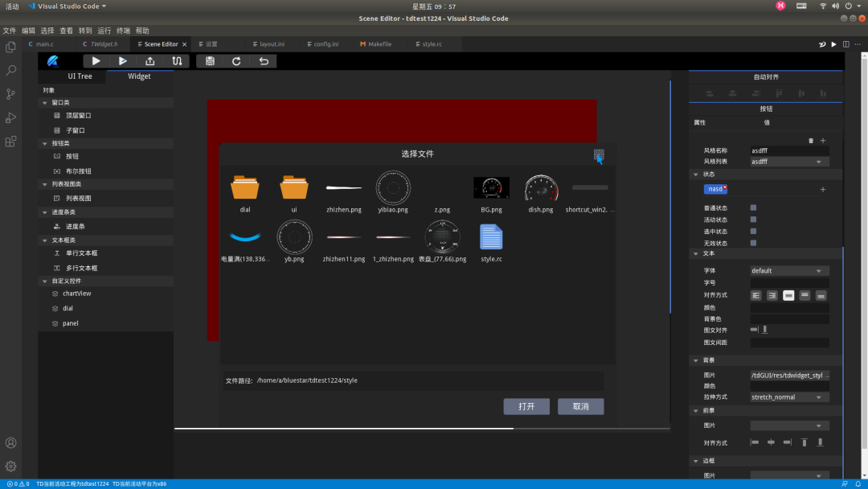Click the Play button in Scene Editor toolbar
This screenshot has height=489, width=868.
[96, 61]
